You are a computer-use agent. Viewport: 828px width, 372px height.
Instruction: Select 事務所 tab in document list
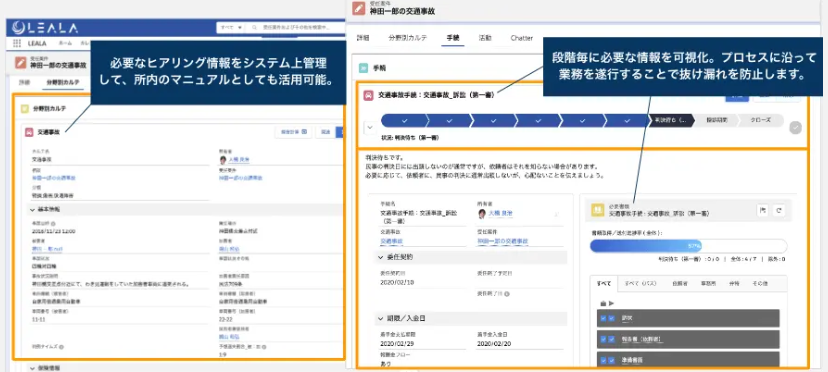tap(708, 284)
